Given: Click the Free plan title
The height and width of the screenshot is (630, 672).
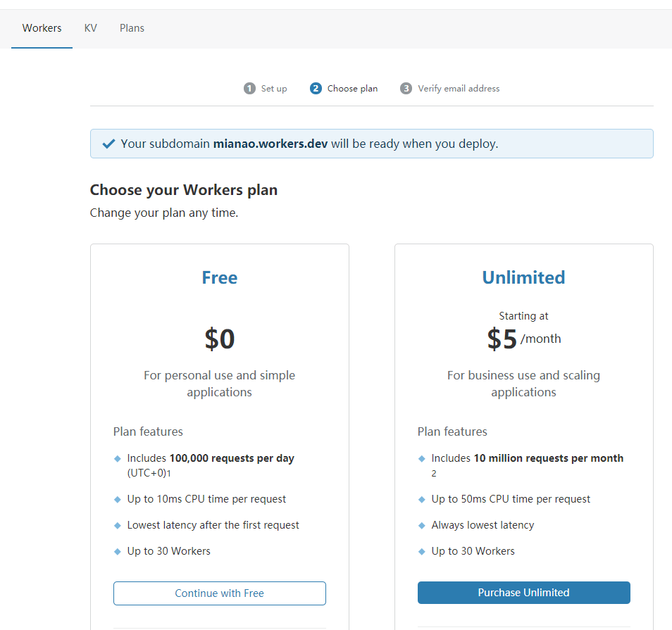Looking at the screenshot, I should [x=220, y=277].
